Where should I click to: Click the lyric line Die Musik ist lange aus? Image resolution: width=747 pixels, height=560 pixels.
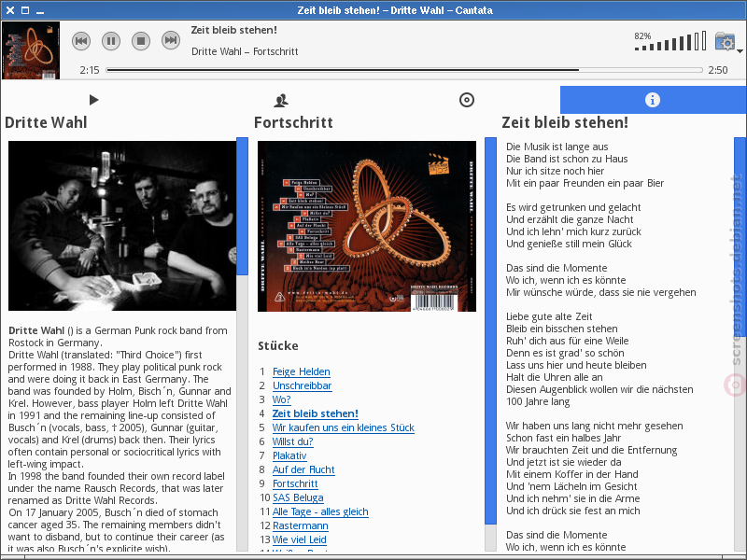[557, 147]
